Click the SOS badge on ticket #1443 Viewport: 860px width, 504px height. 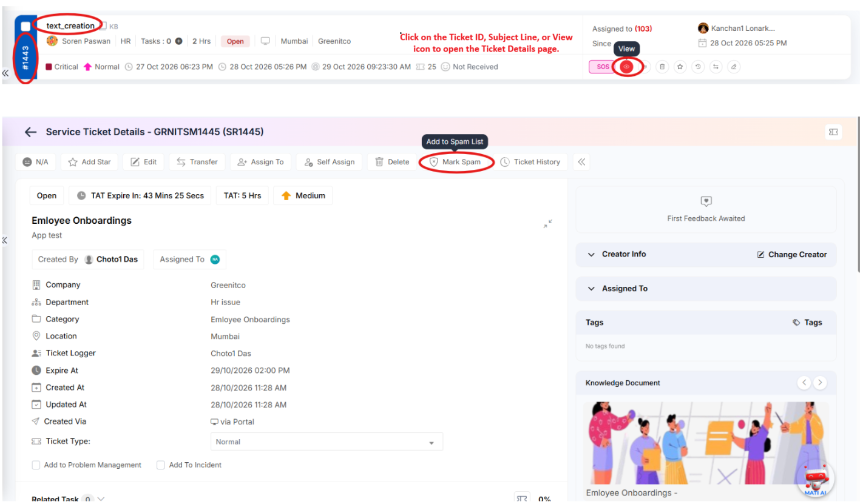[602, 67]
